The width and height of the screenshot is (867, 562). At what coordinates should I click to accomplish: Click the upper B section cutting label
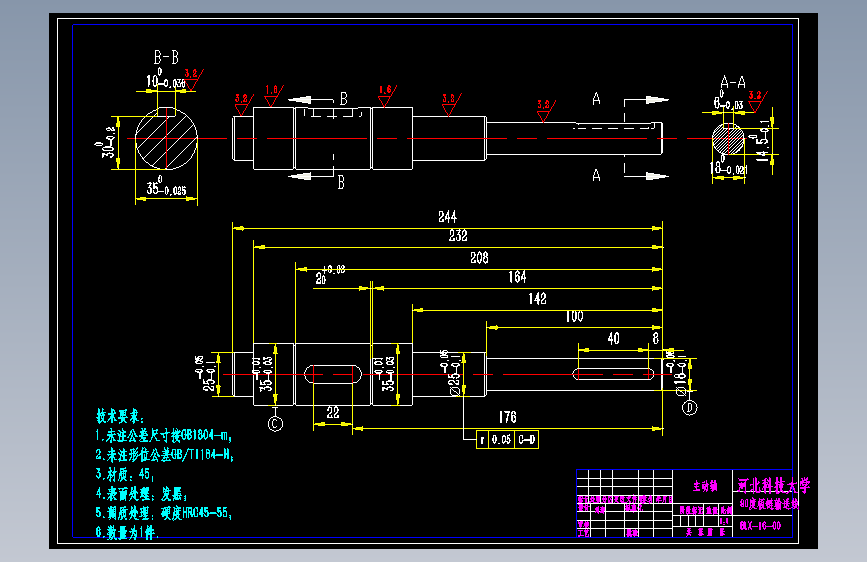(343, 99)
